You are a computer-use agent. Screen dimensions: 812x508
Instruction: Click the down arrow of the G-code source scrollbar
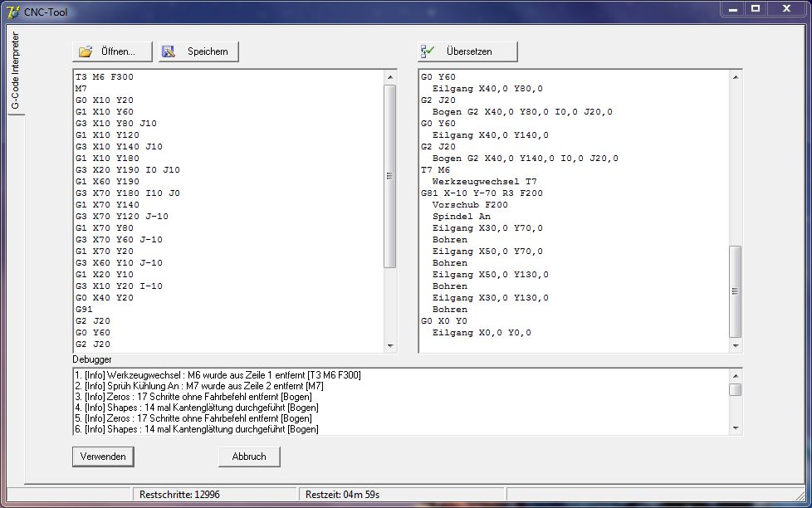click(390, 345)
